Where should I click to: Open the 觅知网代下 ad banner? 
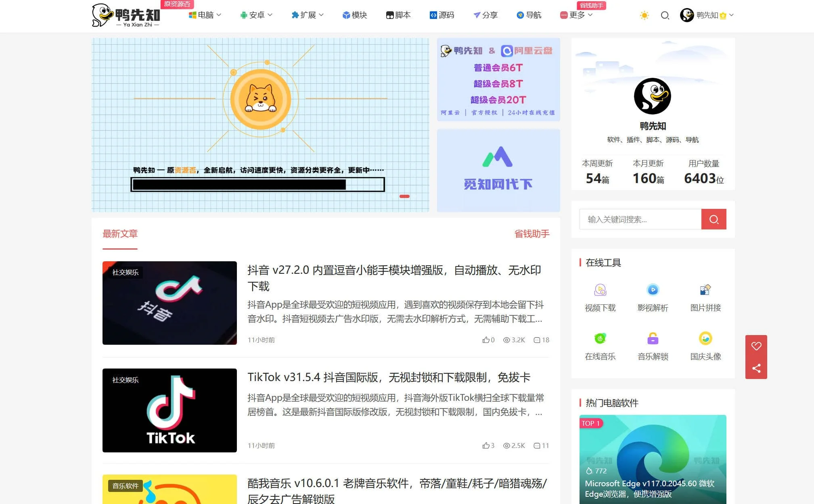tap(498, 170)
